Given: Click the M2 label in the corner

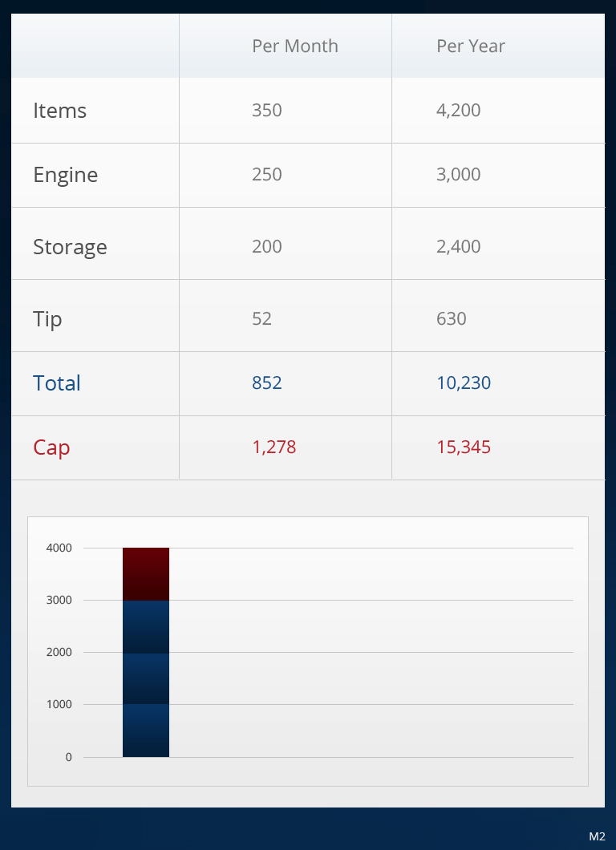Looking at the screenshot, I should coord(597,836).
